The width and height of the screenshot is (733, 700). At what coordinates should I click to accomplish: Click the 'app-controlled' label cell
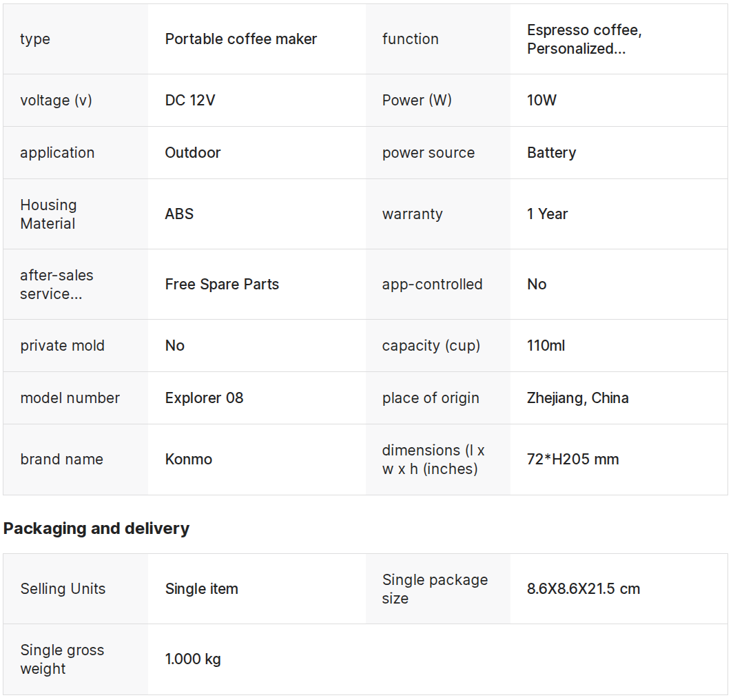(x=432, y=285)
